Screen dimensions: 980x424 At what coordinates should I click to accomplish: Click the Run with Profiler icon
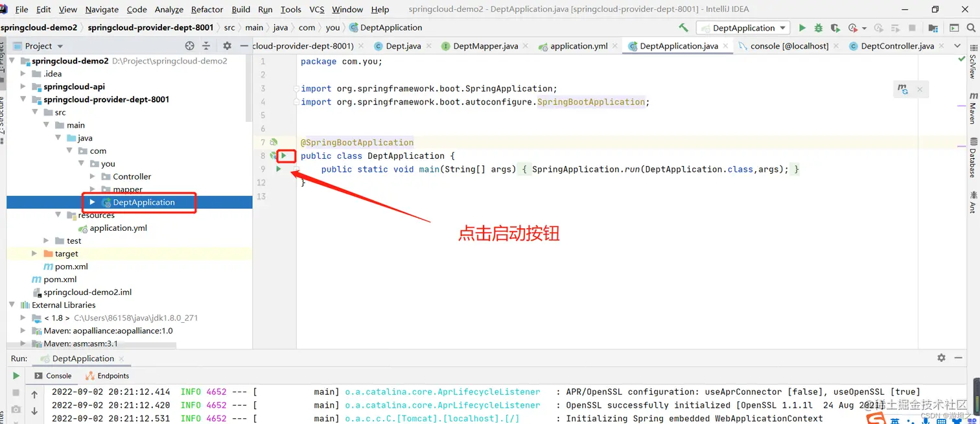[x=853, y=28]
